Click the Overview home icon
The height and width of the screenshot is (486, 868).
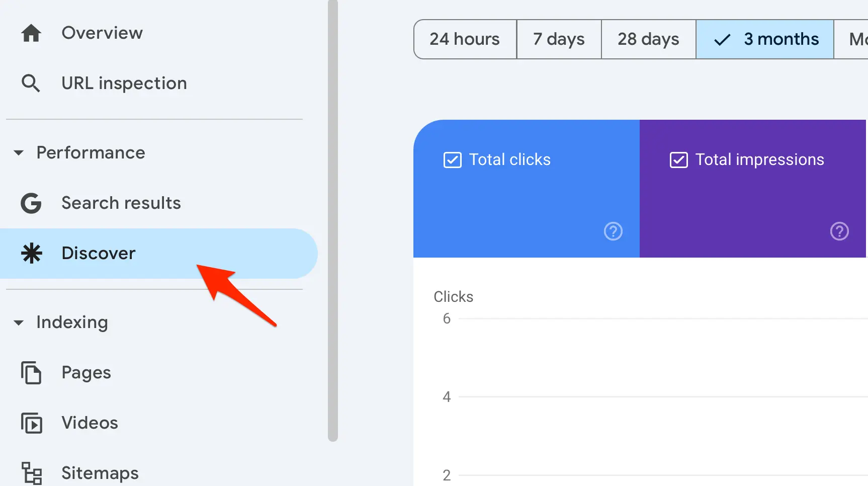(31, 33)
